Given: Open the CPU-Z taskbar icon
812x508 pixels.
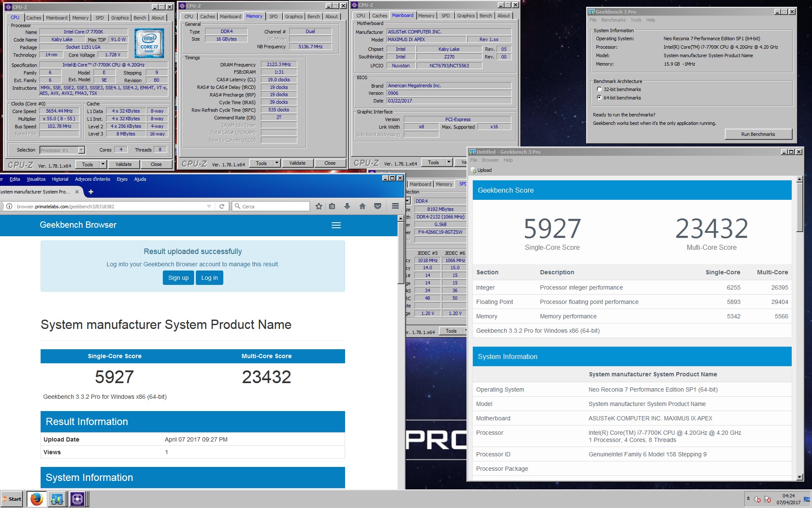Looking at the screenshot, I should click(x=77, y=499).
